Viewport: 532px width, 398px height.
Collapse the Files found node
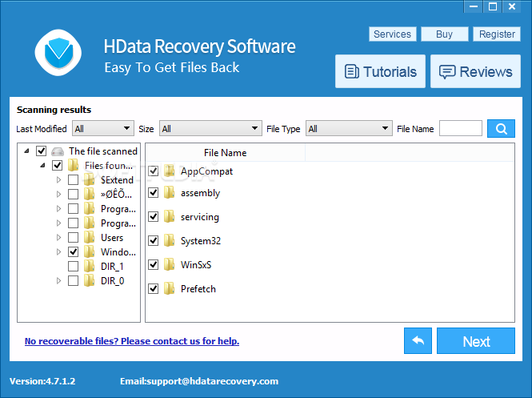pos(42,166)
